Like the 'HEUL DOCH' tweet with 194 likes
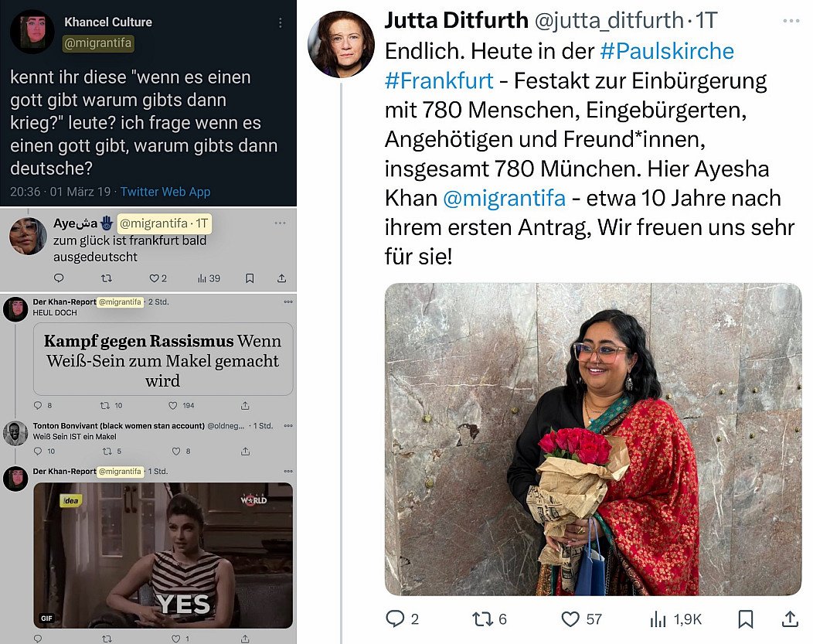Image resolution: width=813 pixels, height=644 pixels. (x=173, y=405)
